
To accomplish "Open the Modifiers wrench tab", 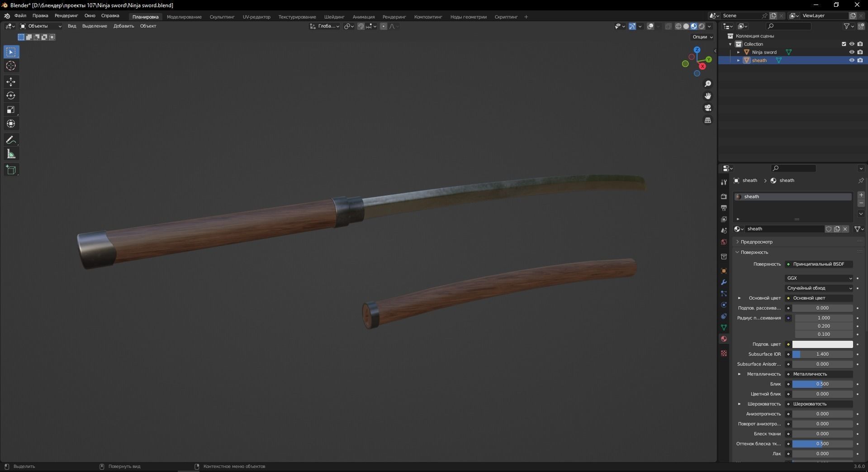I will (x=724, y=282).
